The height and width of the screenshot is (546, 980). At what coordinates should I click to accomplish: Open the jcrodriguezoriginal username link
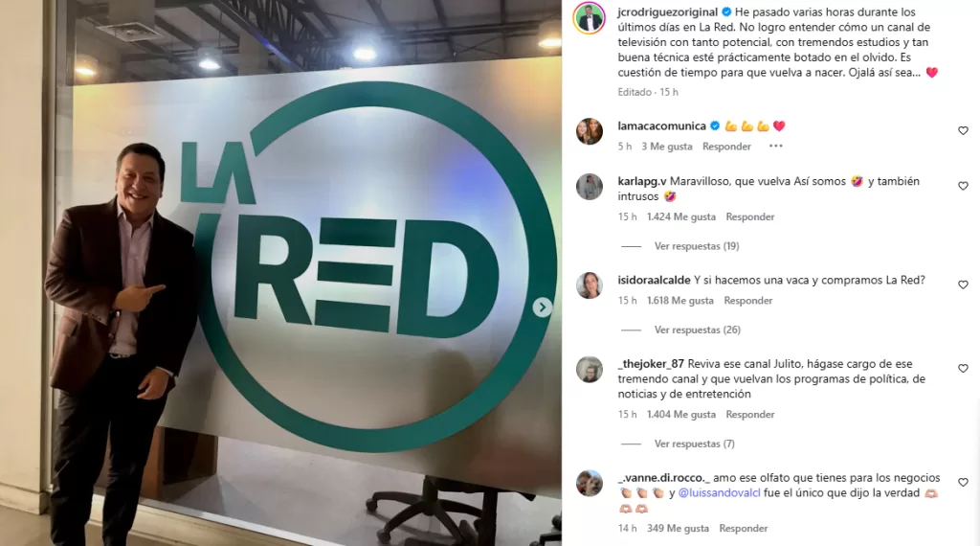click(x=667, y=11)
